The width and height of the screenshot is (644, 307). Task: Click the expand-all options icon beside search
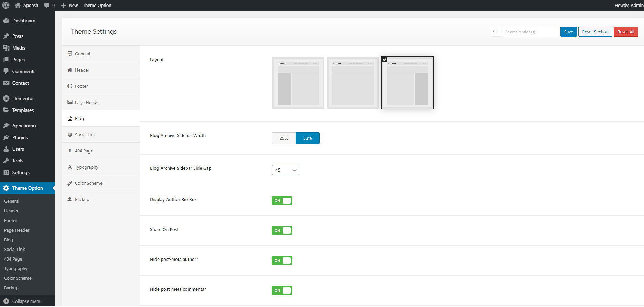click(x=495, y=32)
